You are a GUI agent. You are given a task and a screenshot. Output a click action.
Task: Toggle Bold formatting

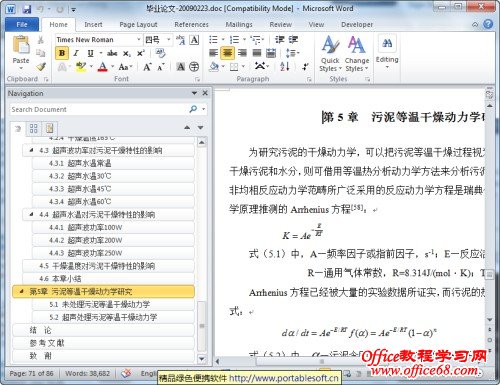click(62, 53)
